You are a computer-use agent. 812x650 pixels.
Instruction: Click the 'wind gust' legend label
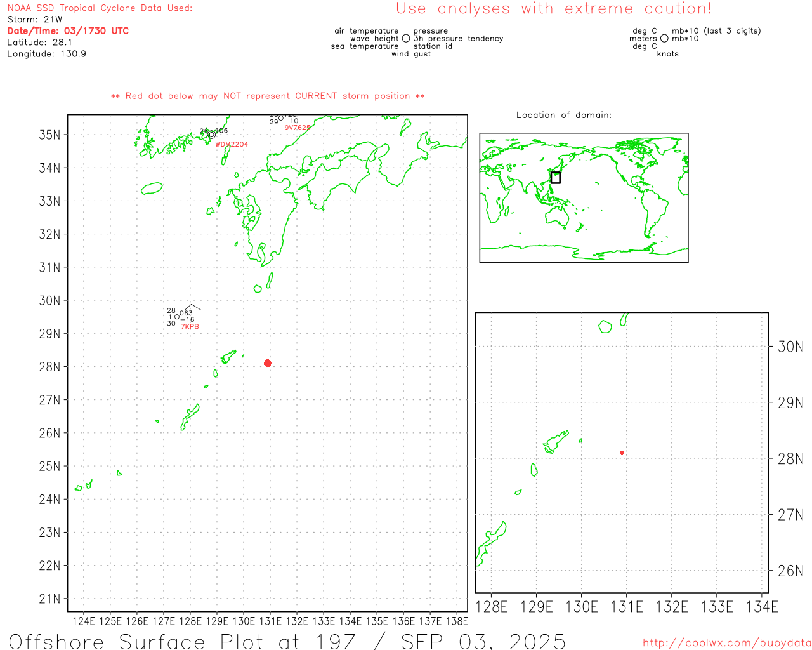(x=411, y=54)
